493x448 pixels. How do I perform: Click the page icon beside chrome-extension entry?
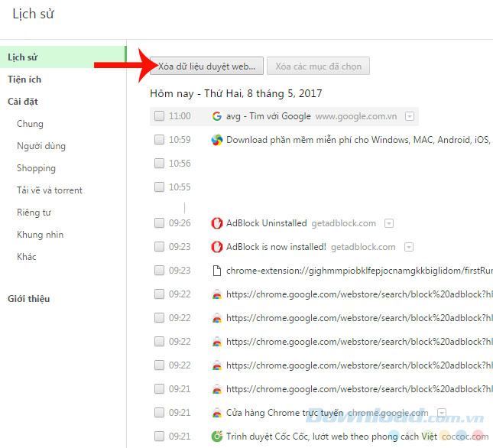216,271
